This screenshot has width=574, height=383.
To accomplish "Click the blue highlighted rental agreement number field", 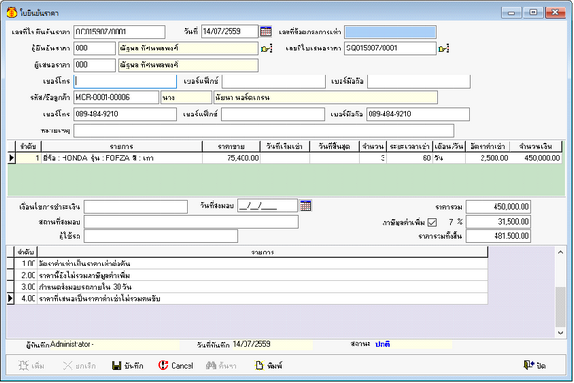I will (390, 32).
